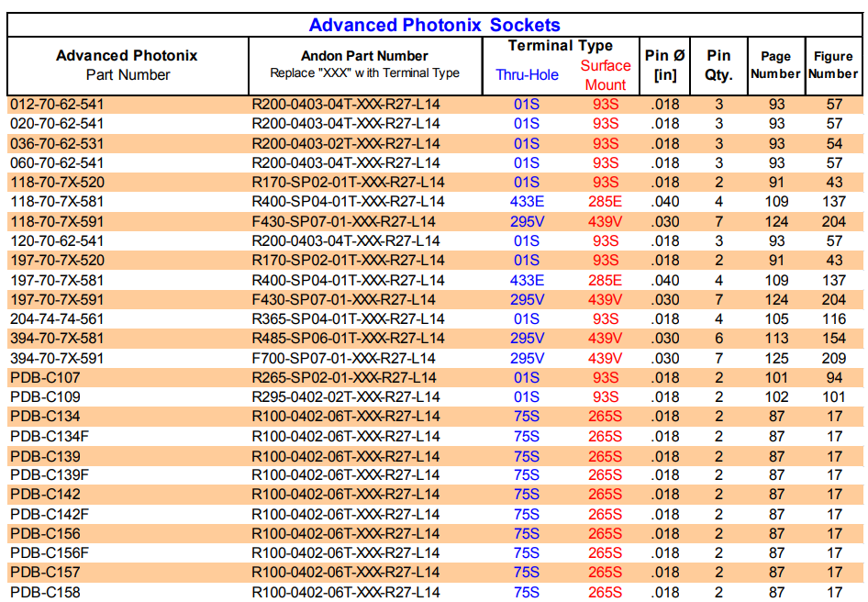868x602 pixels.
Task: Click the Pin Qty. column header
Action: (718, 65)
